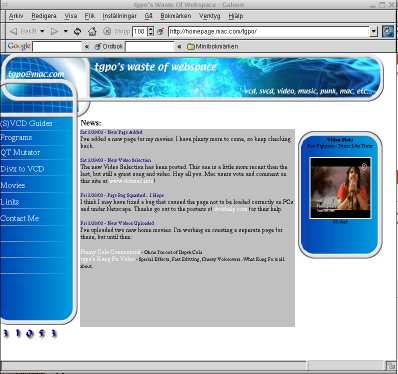Open the Bokmärken menu
The height and width of the screenshot is (374, 398).
[x=176, y=16]
